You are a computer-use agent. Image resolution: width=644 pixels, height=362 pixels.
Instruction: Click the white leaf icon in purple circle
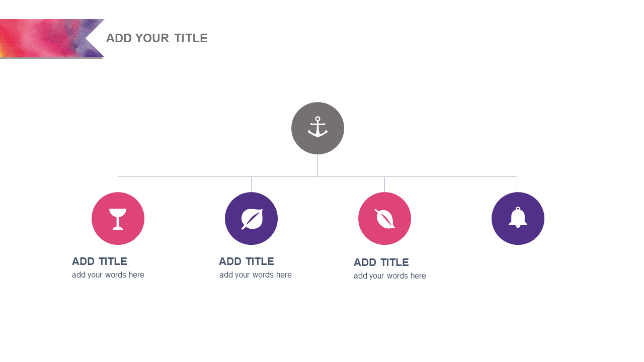click(x=252, y=219)
